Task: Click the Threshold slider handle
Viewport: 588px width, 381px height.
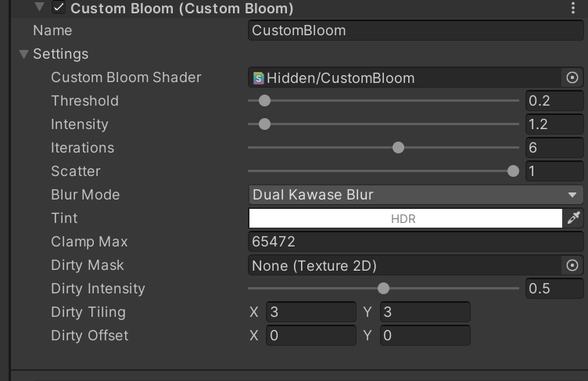Action: [264, 101]
